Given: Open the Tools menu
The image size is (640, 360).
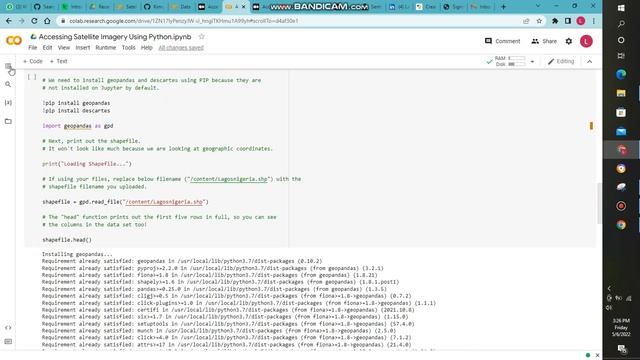Looking at the screenshot, I should 128,48.
